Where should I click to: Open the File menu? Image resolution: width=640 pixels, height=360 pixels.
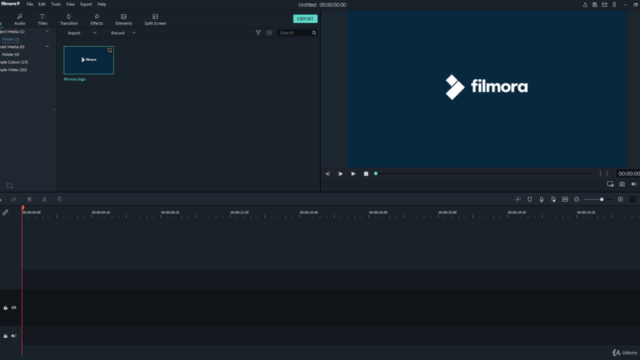30,4
